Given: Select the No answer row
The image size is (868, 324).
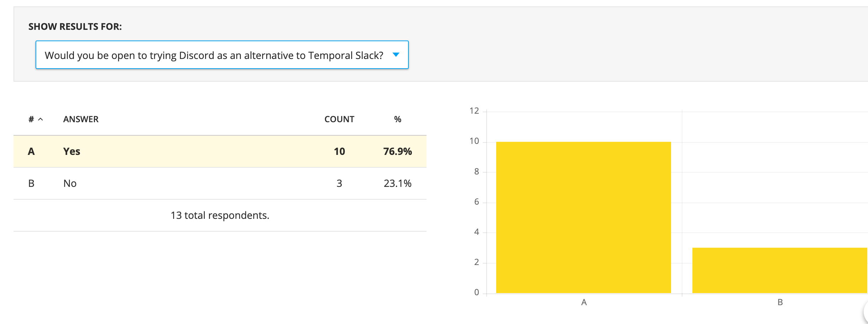Looking at the screenshot, I should pyautogui.click(x=220, y=183).
